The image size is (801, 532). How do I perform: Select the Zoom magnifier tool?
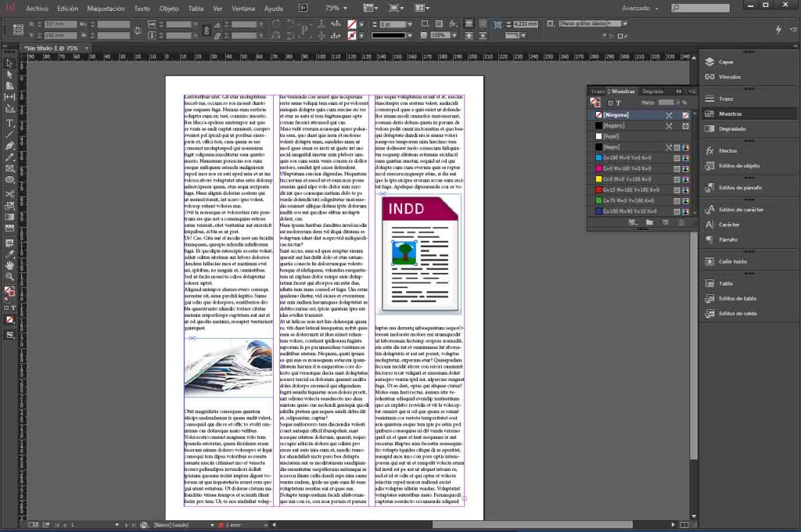(x=9, y=276)
